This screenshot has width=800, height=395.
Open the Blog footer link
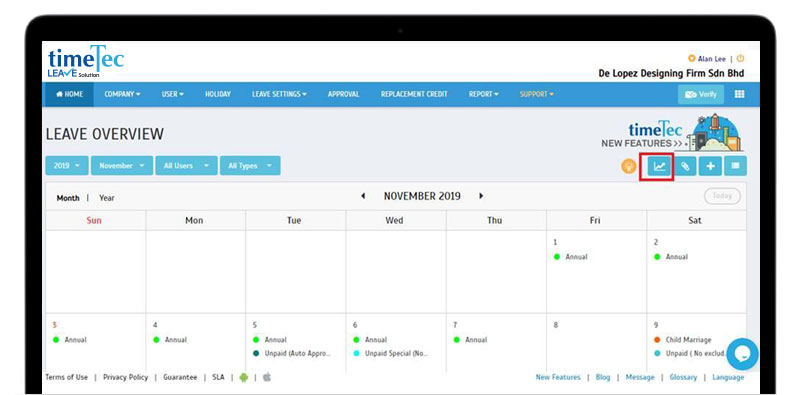603,377
